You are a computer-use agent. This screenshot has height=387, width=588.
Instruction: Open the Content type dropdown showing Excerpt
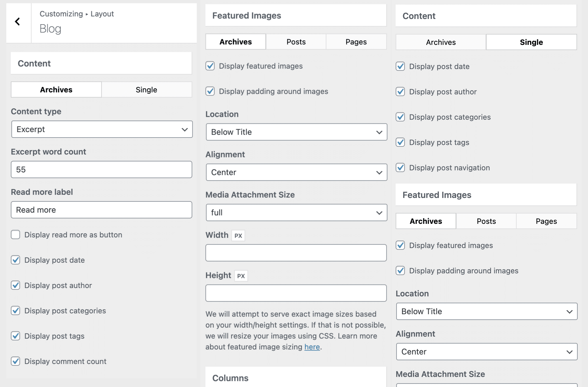(x=101, y=129)
